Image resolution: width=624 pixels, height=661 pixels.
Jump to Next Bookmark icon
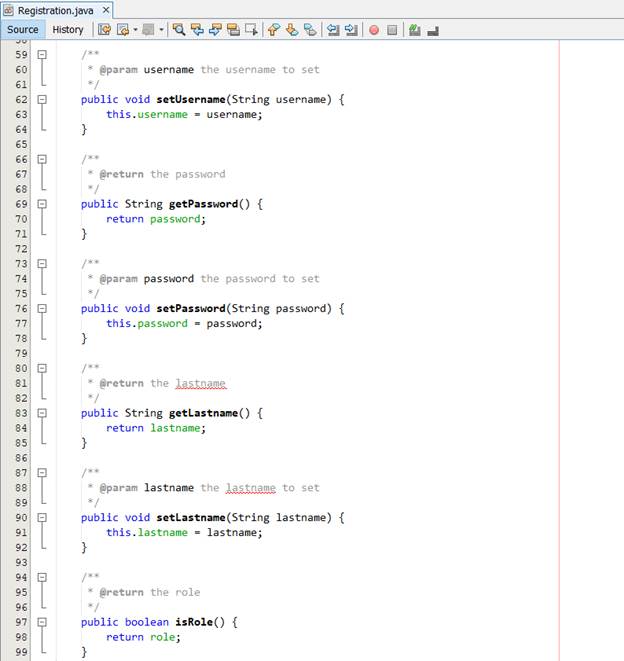point(292,30)
